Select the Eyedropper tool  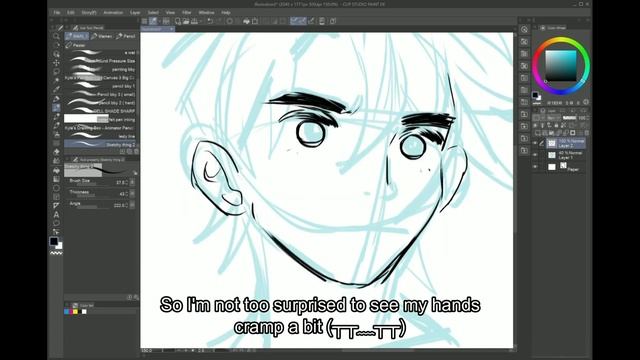click(56, 89)
